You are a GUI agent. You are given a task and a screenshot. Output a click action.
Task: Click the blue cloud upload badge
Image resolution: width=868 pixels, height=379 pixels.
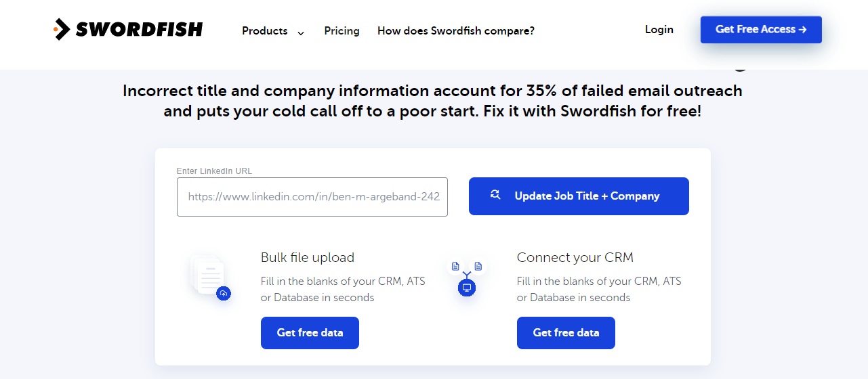click(x=224, y=294)
